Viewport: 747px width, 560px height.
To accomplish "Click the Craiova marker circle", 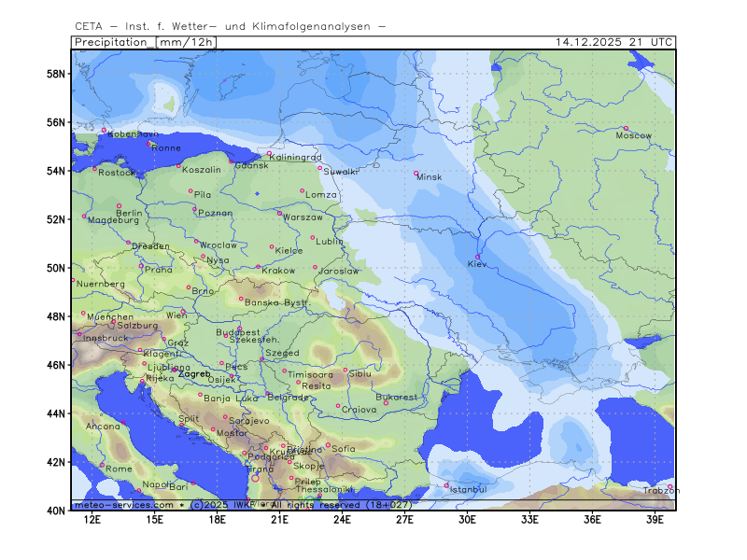I will [x=338, y=405].
